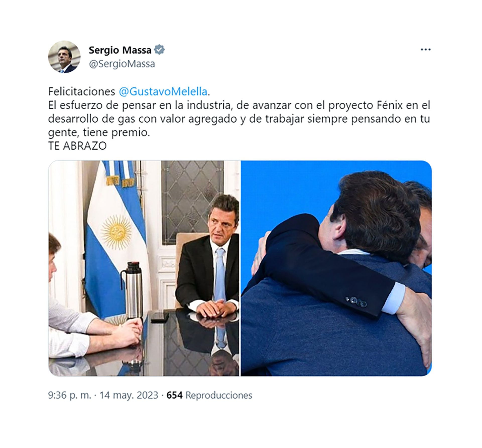Click the TE ABRAZO text line
Viewport: 482px width, 448px height.
click(77, 146)
